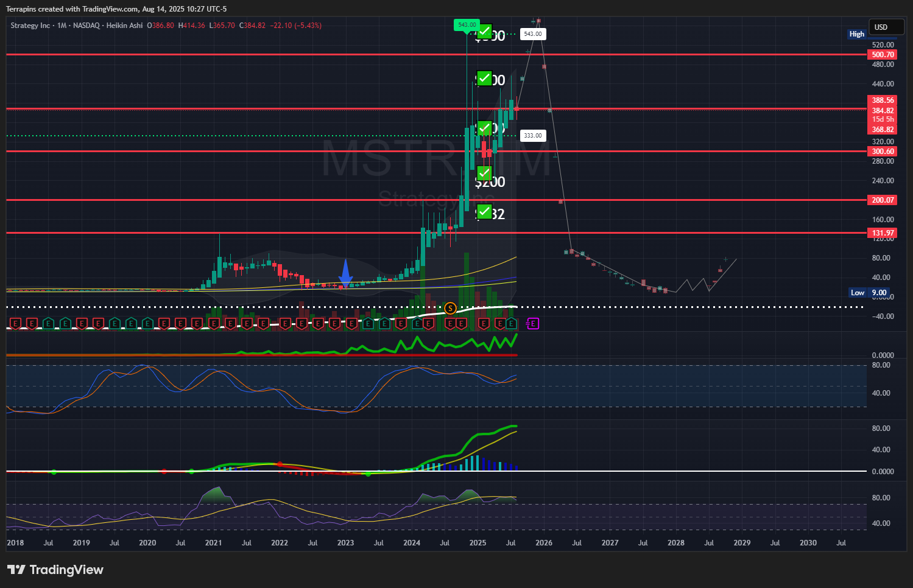Screen dimensions: 913x588
Task: Click the TradingView logo at the bottom
Action: pyautogui.click(x=55, y=570)
